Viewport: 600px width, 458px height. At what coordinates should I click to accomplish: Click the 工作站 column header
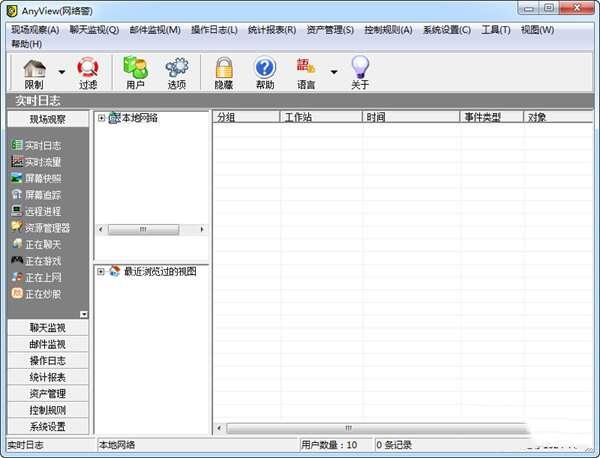coord(320,118)
